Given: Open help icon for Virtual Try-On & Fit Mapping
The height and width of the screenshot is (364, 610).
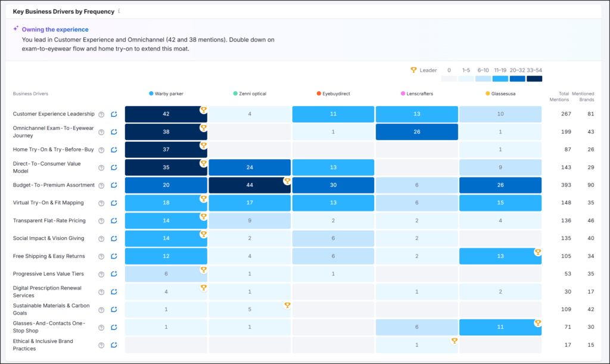Looking at the screenshot, I should 101,203.
